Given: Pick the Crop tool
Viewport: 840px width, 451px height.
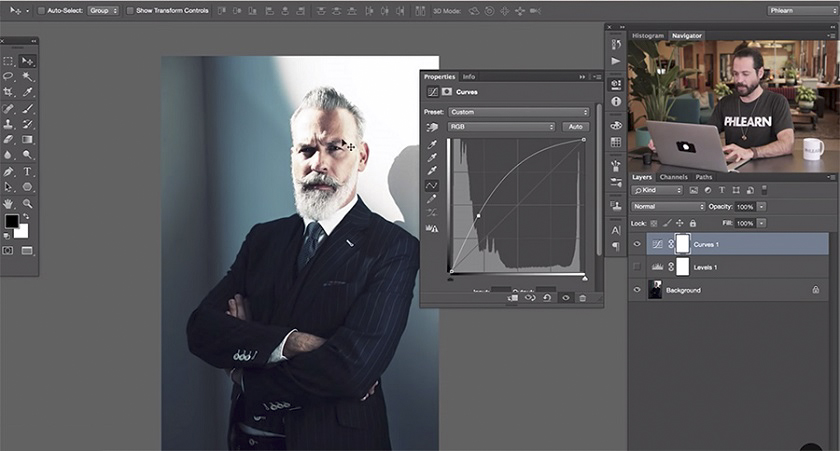Looking at the screenshot, I should coord(8,92).
